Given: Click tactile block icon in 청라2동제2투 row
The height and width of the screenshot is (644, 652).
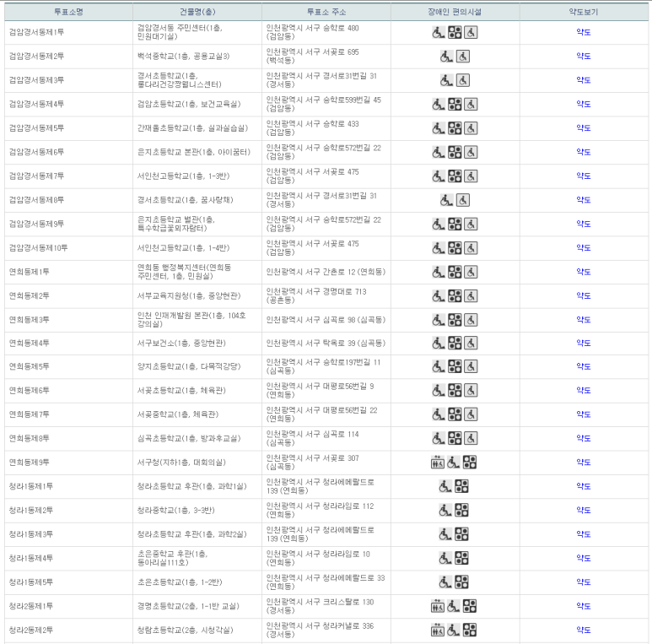Looking at the screenshot, I should [470, 630].
